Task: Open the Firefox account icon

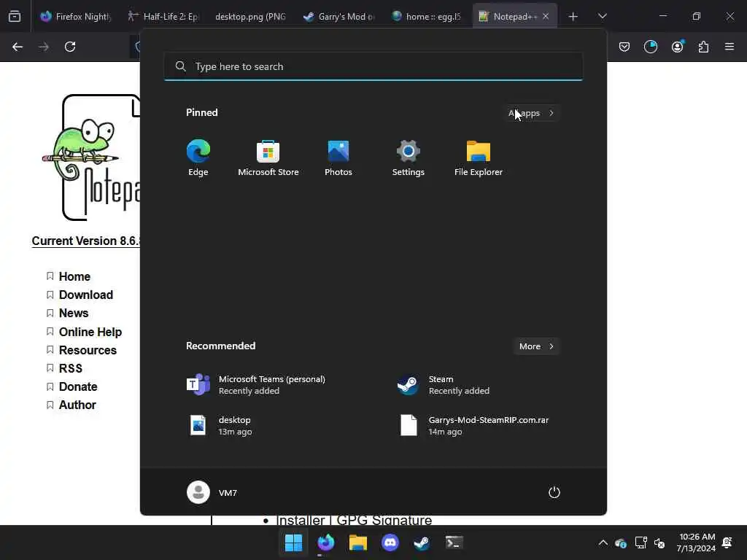Action: [x=677, y=47]
